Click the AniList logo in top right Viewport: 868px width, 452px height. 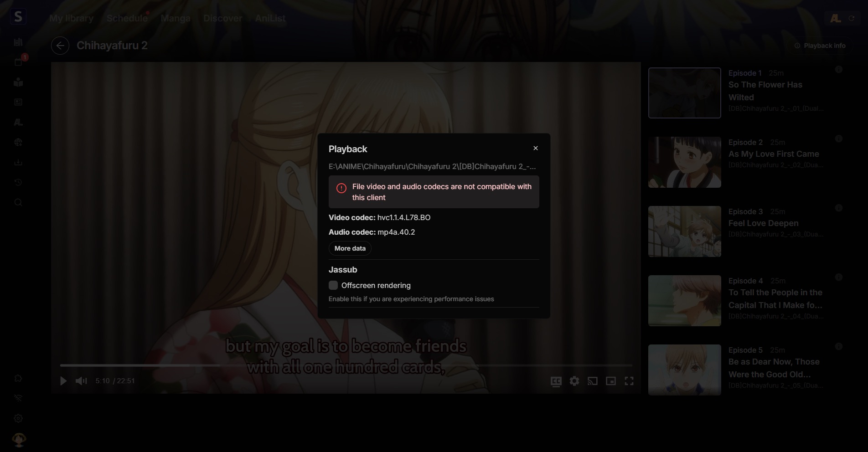coord(836,18)
